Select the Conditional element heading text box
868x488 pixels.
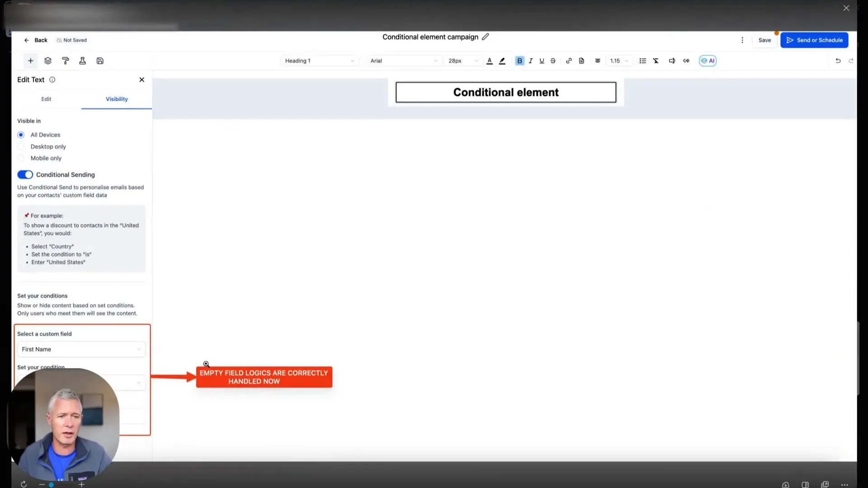[x=506, y=92]
